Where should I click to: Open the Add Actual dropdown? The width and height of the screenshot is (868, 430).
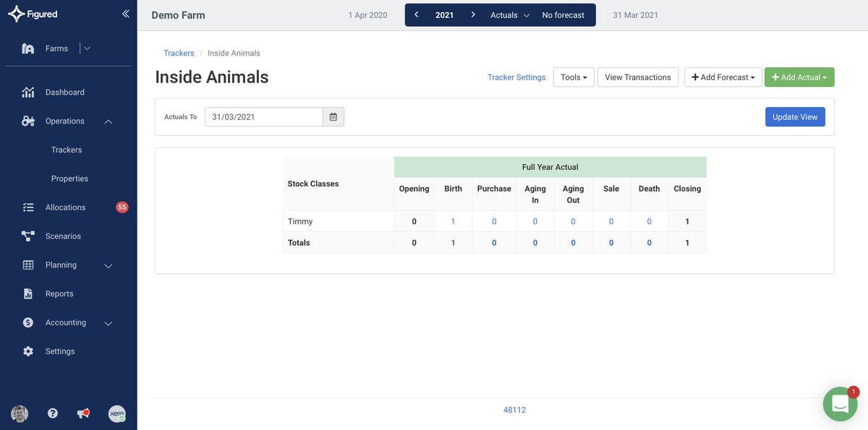(799, 77)
